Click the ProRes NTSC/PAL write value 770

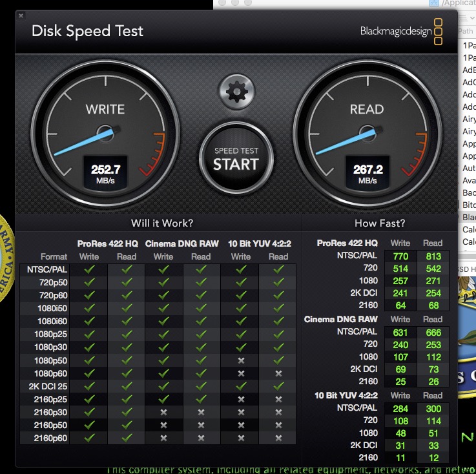(x=400, y=256)
